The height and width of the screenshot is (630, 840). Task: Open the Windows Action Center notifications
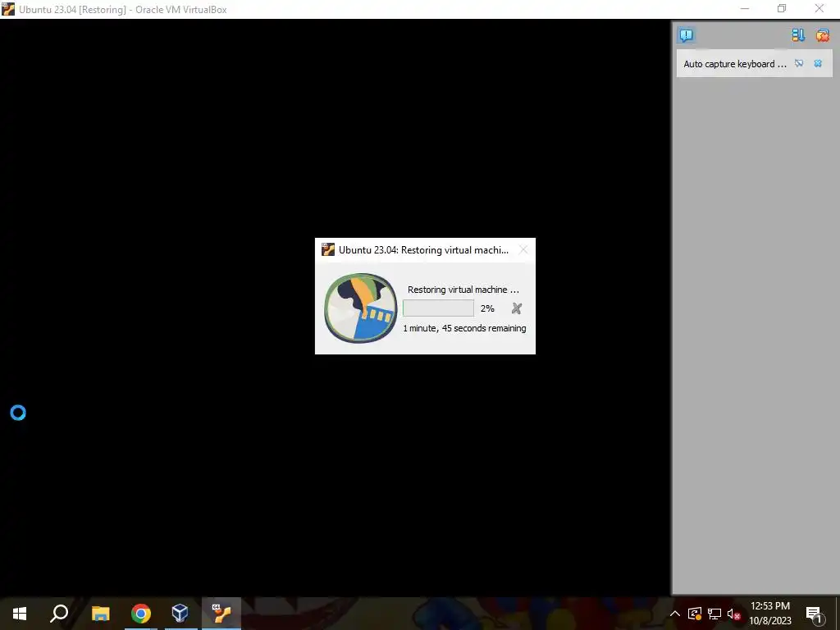815,614
